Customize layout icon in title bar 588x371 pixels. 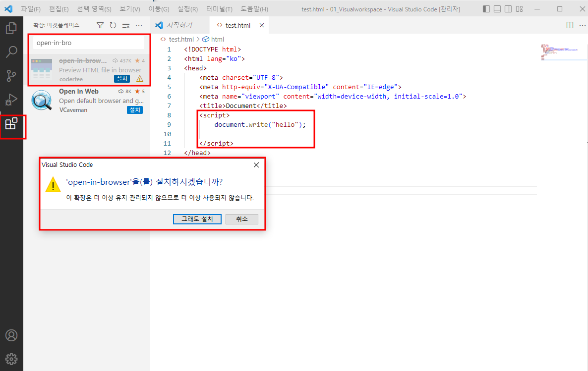coord(520,9)
